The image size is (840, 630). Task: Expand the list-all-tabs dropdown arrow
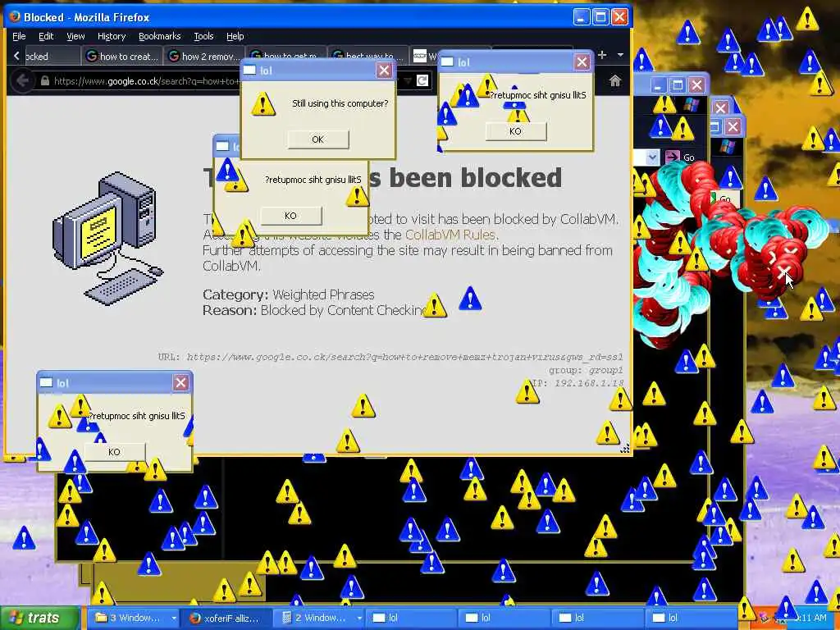[x=620, y=55]
